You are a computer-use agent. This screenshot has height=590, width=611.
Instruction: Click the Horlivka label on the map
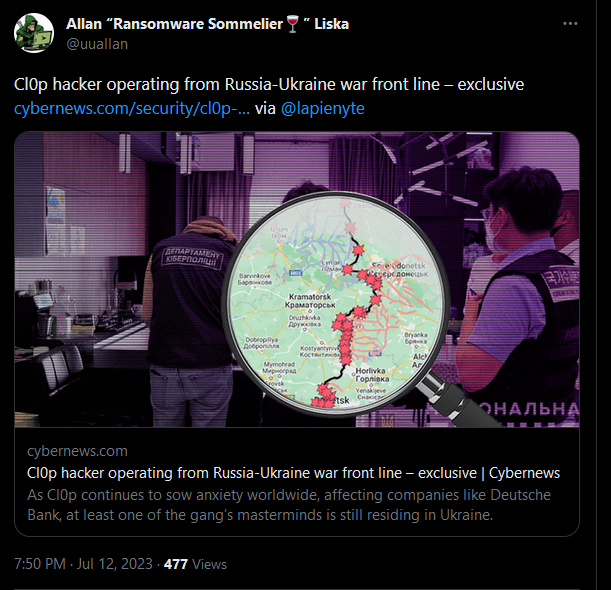point(372,374)
